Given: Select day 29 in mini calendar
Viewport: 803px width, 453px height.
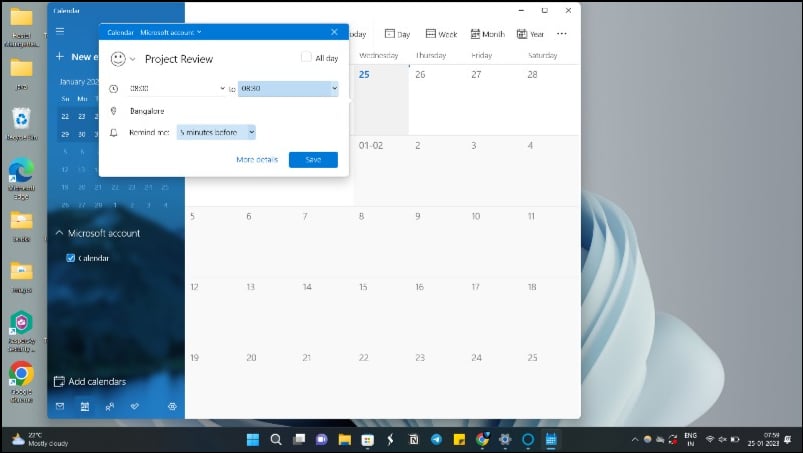Looking at the screenshot, I should pos(65,135).
